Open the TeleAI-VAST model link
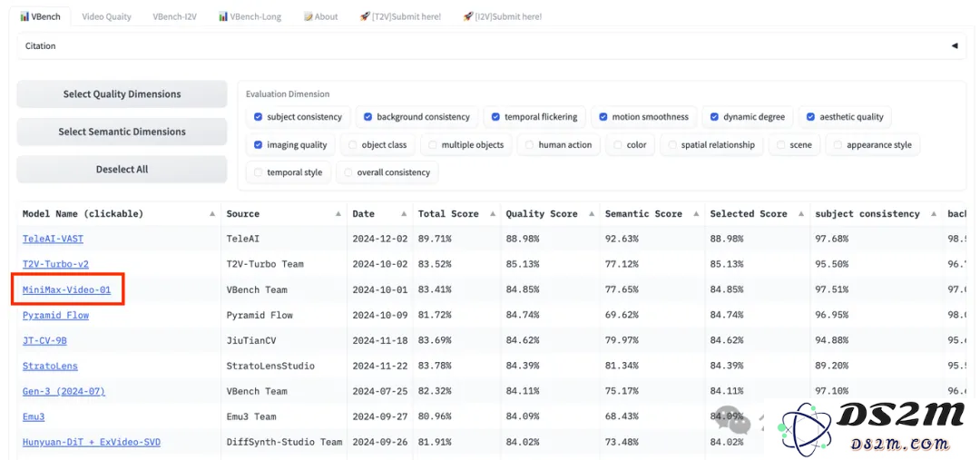The image size is (980, 460). coord(53,239)
